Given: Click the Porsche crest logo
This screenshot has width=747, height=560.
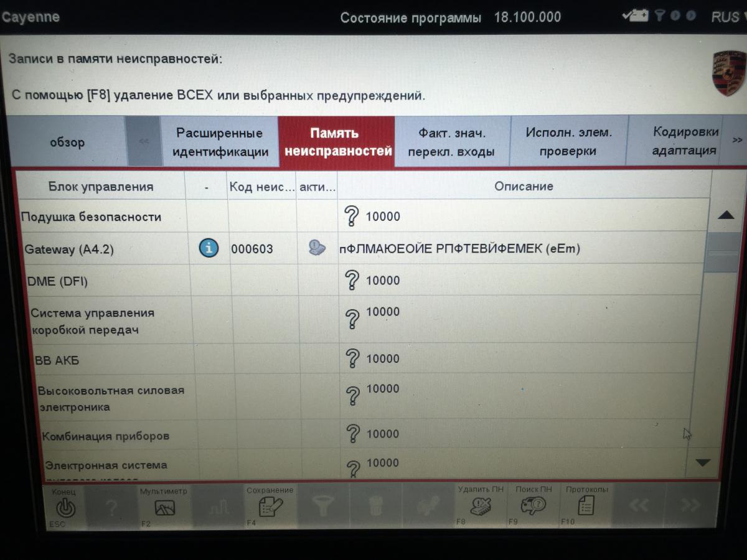Looking at the screenshot, I should 728,73.
